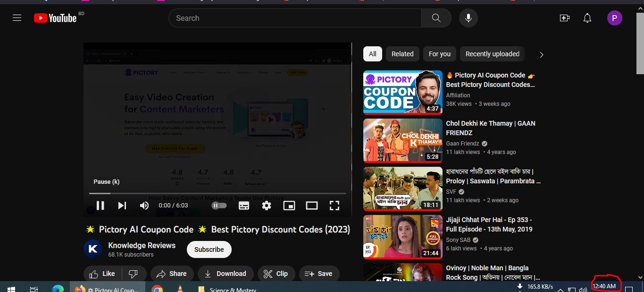
Task: Toggle subtitles/closed captions
Action: (244, 206)
